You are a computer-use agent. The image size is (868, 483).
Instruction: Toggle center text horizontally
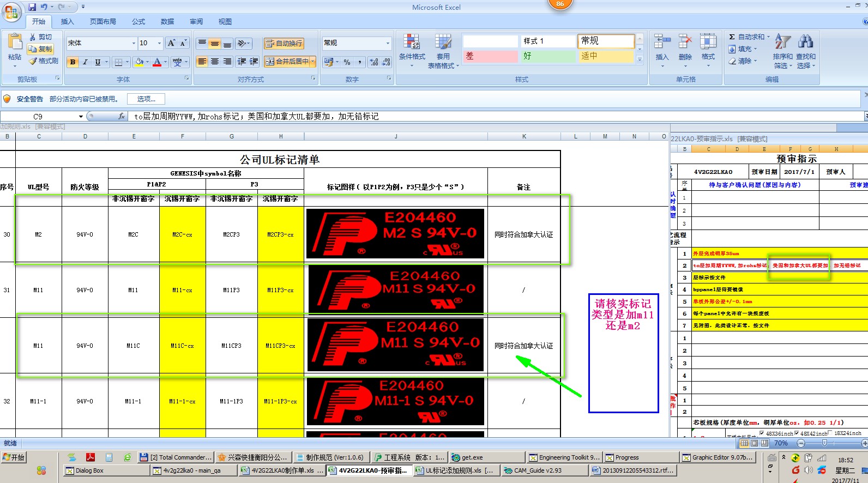click(x=215, y=62)
